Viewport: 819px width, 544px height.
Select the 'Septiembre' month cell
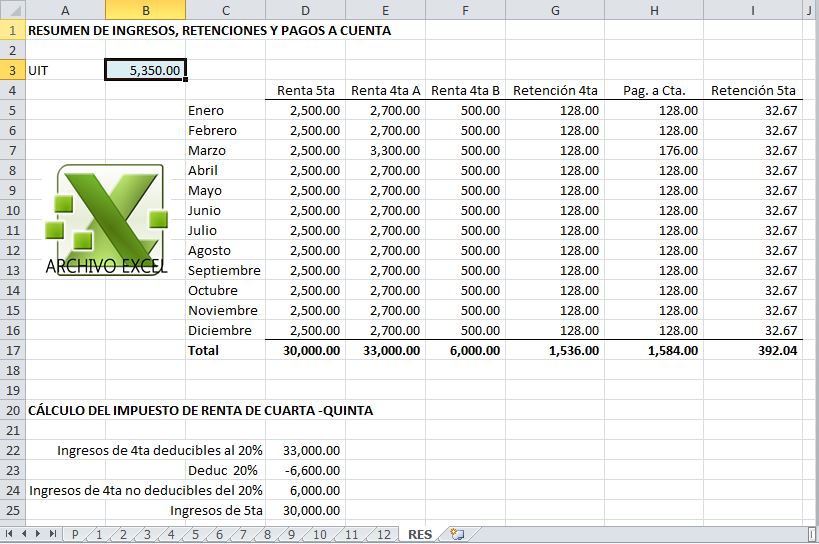[225, 270]
